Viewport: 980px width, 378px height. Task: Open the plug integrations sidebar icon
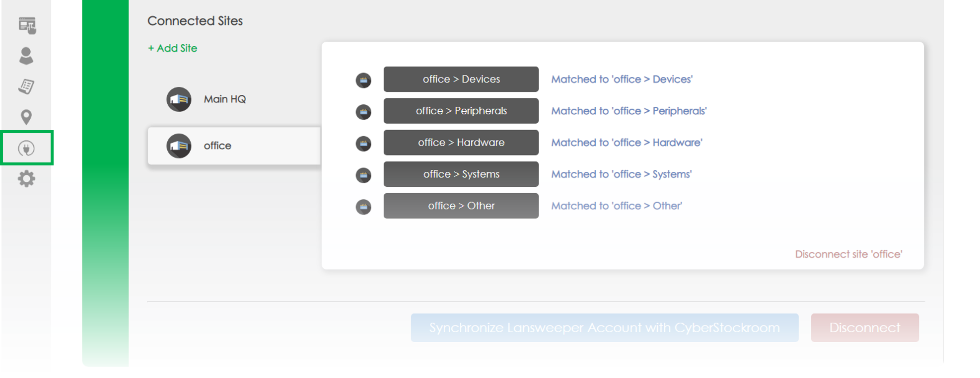click(26, 148)
